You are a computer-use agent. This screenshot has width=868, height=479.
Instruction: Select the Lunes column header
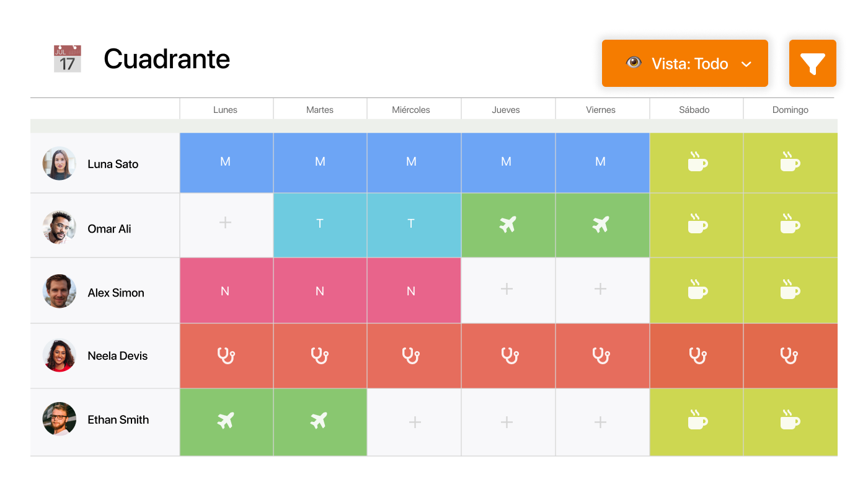tap(225, 110)
